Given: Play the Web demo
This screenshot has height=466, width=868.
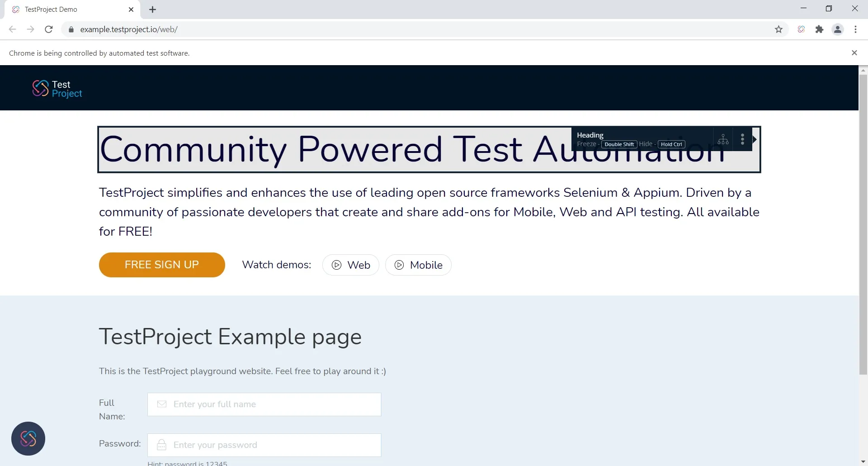Looking at the screenshot, I should click(351, 265).
